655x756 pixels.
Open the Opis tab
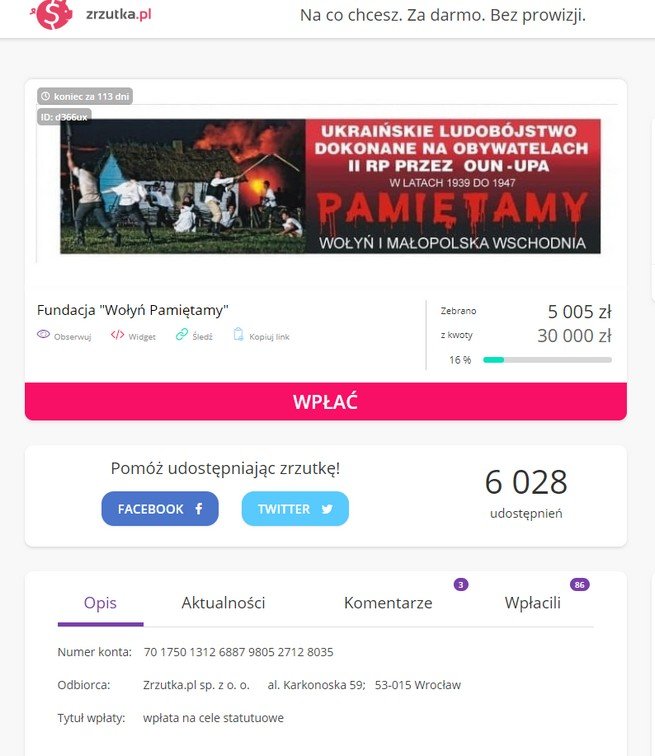click(100, 603)
